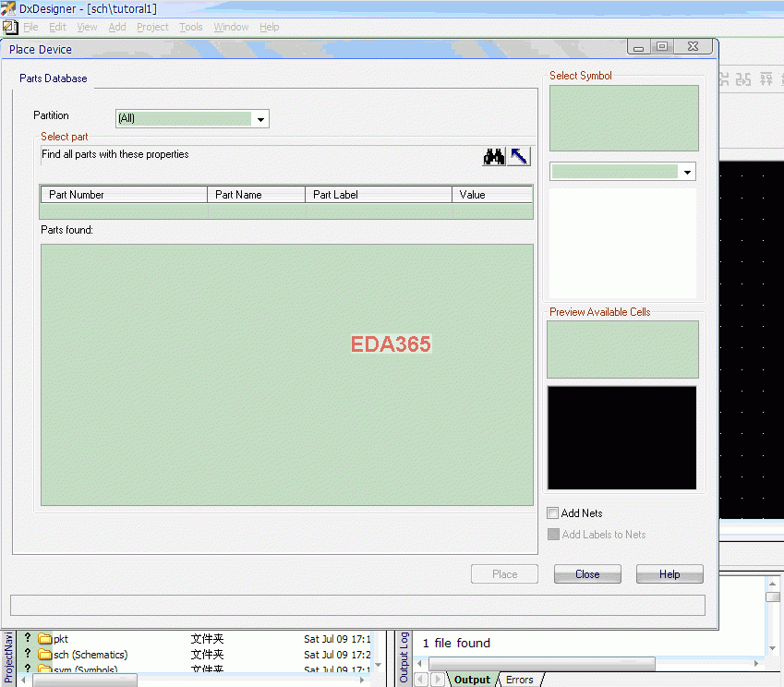This screenshot has height=687, width=784.
Task: Select the Parts Database tab
Action: (53, 78)
